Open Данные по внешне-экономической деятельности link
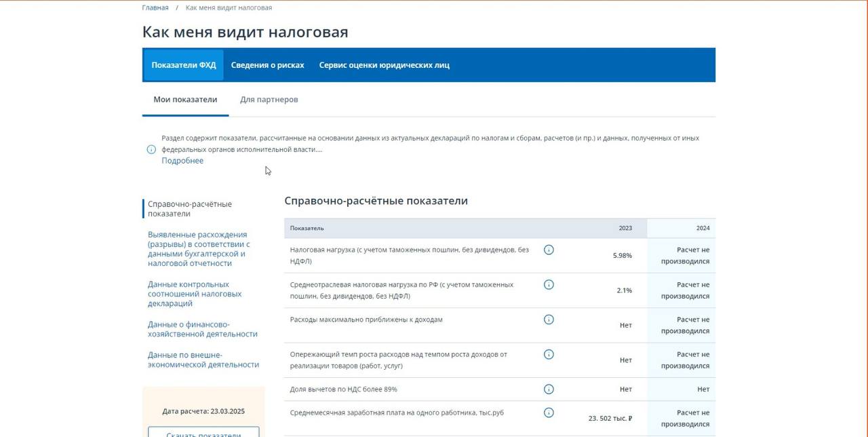This screenshot has height=437, width=868. click(203, 360)
